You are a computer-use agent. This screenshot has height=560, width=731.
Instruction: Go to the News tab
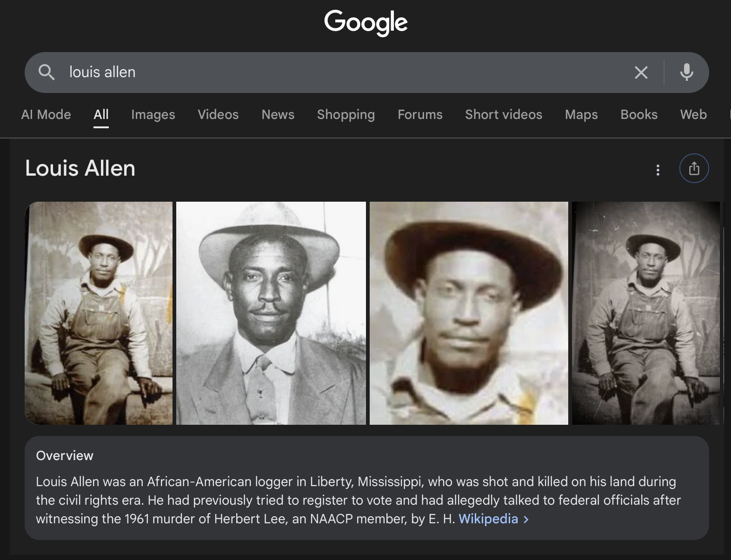click(278, 114)
